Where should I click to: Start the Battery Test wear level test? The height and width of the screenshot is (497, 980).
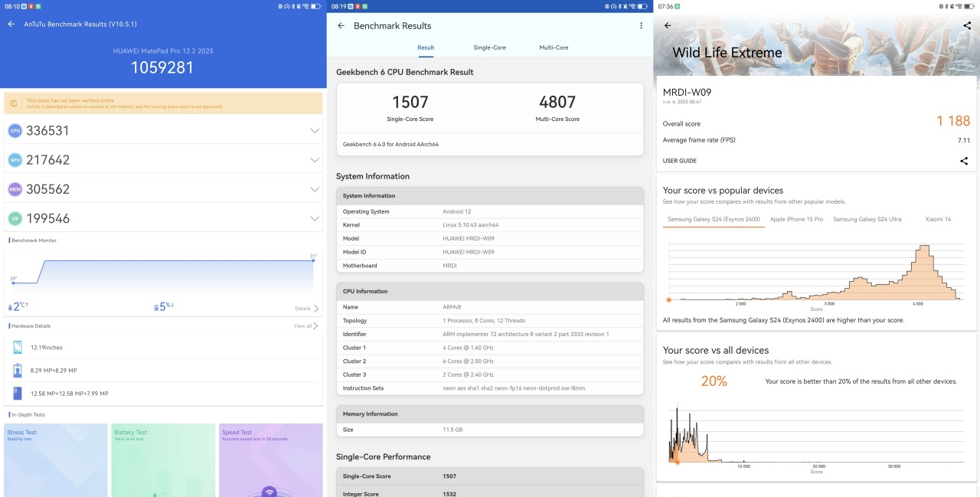pyautogui.click(x=163, y=460)
